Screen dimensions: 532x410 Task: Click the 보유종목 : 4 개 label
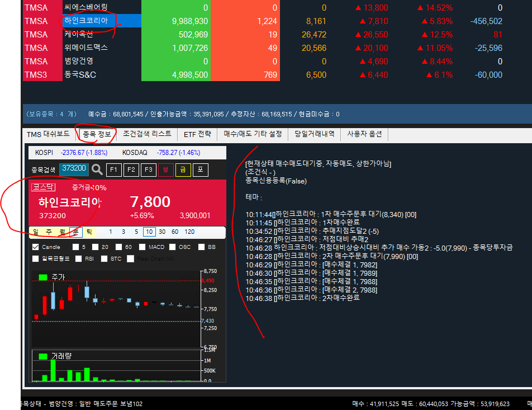(51, 114)
